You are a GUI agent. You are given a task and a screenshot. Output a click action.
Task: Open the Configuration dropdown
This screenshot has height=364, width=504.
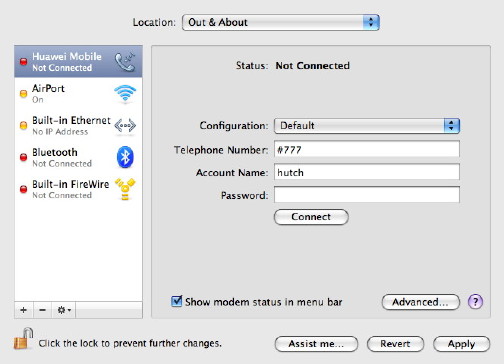[x=367, y=126]
